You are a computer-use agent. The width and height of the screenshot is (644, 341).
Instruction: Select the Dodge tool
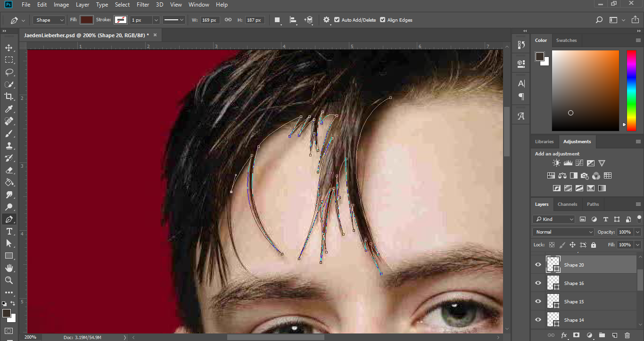coord(9,207)
